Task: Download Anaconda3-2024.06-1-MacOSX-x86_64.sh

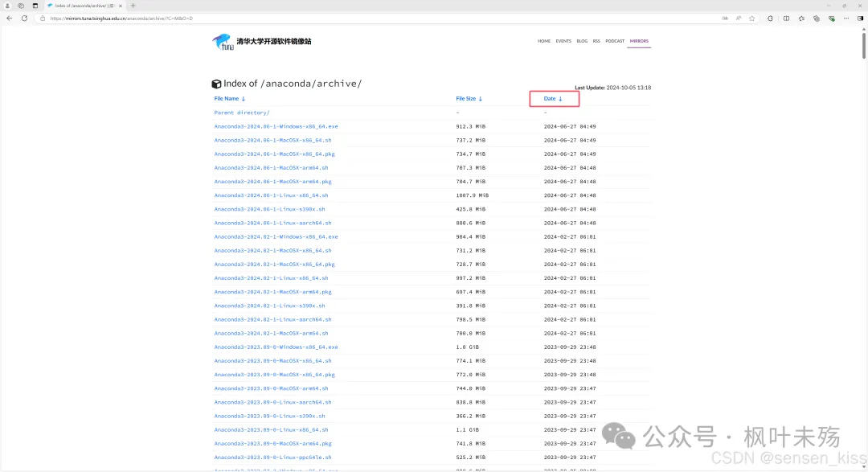Action: pos(272,140)
